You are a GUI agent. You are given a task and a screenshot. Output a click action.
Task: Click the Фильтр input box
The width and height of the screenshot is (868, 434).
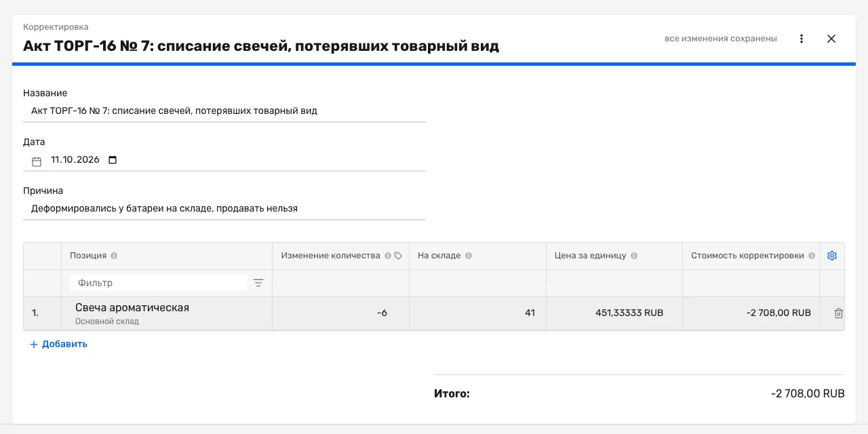[x=159, y=283]
